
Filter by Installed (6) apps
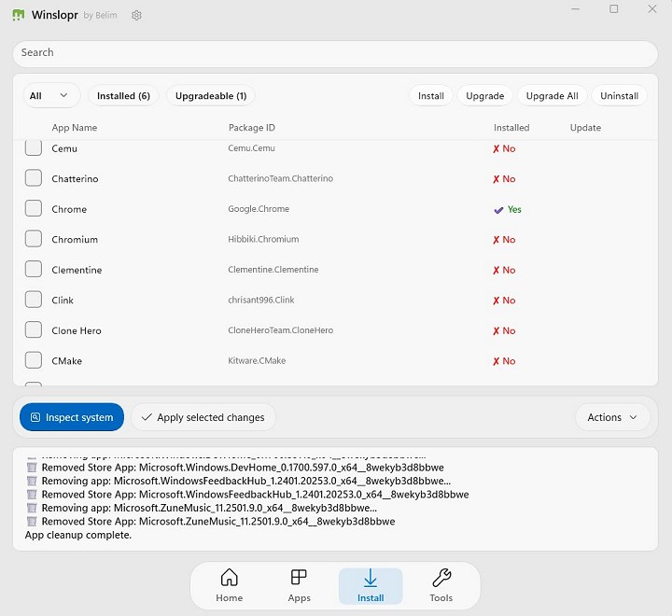point(123,95)
